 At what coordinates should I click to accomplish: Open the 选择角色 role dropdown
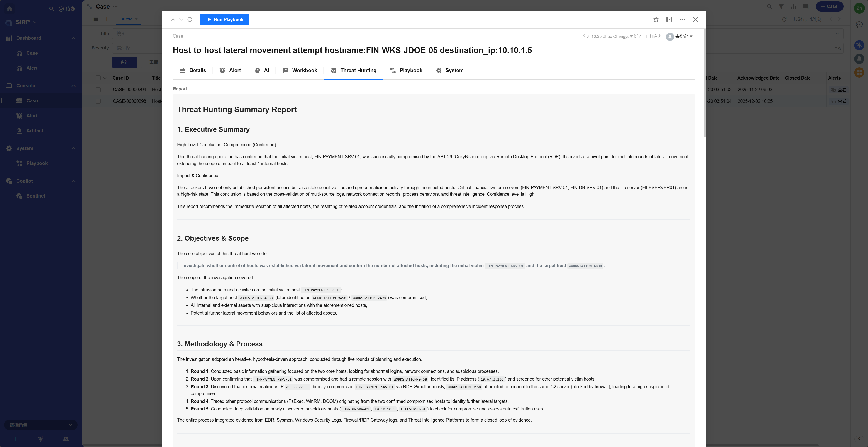40,425
